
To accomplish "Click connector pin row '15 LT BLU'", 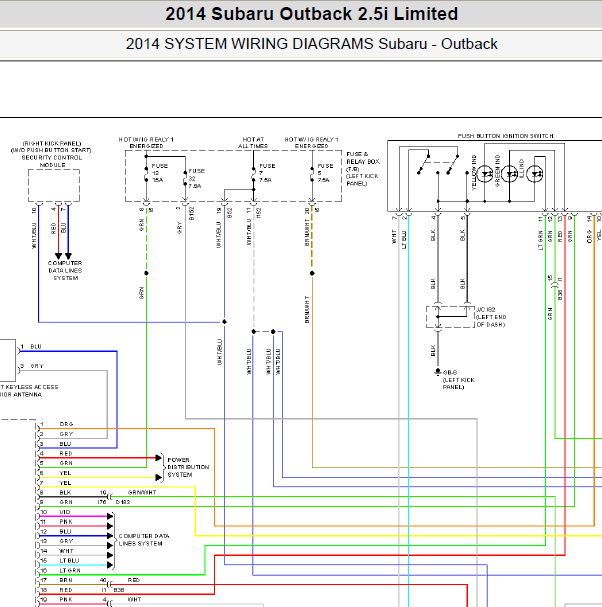I will [60, 561].
